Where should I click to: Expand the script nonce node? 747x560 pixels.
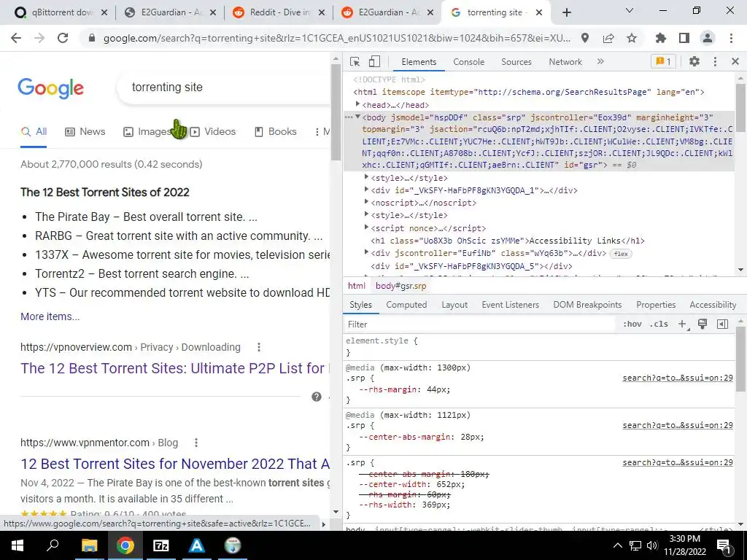click(x=366, y=227)
